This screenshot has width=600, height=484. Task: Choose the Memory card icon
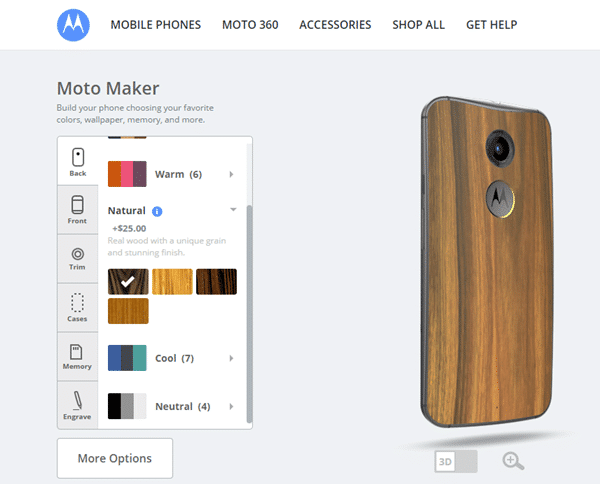[x=76, y=352]
